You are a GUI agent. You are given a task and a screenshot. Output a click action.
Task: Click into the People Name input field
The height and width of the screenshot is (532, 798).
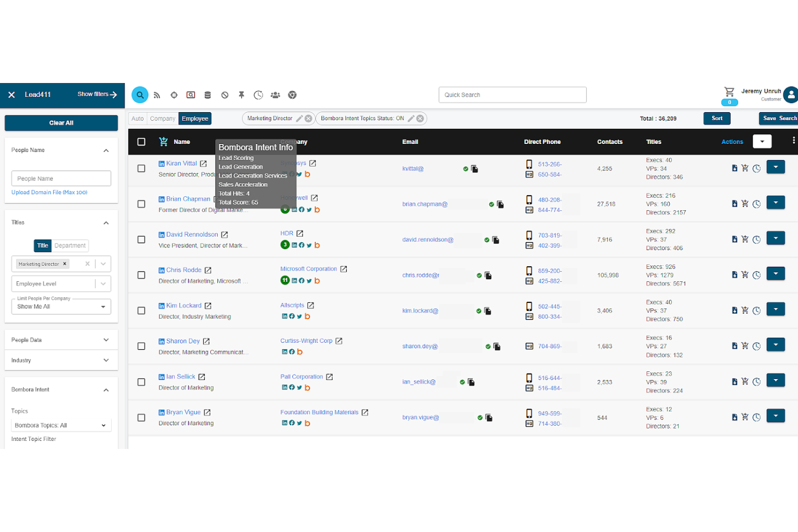[x=61, y=178]
